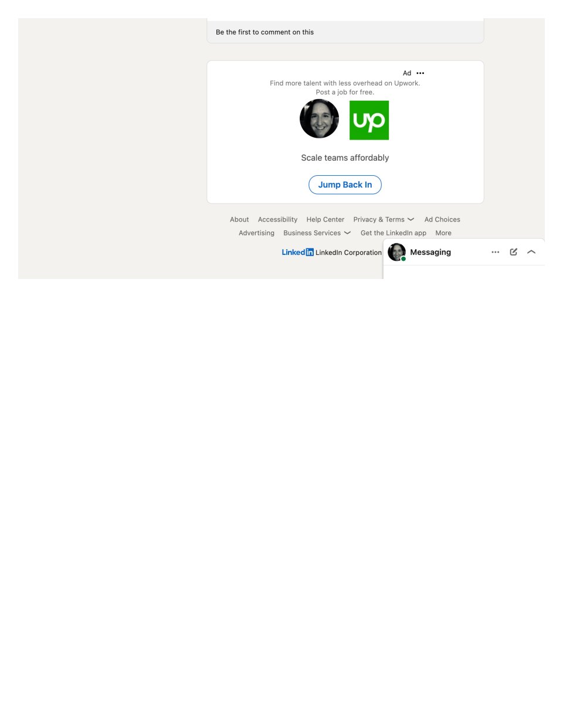This screenshot has width=563, height=728.
Task: Click the Upwork green logo
Action: 369,120
